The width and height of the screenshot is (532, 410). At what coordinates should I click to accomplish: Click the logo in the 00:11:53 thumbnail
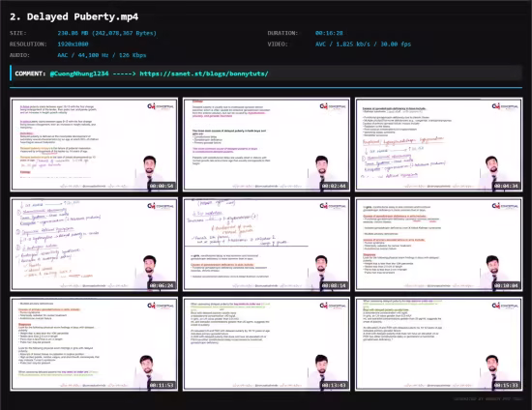coord(161,306)
